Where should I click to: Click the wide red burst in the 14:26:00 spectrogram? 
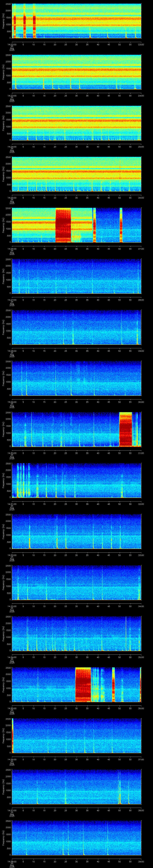(x=63, y=225)
